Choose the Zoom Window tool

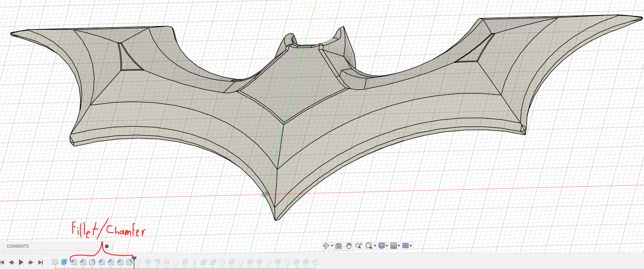368,245
